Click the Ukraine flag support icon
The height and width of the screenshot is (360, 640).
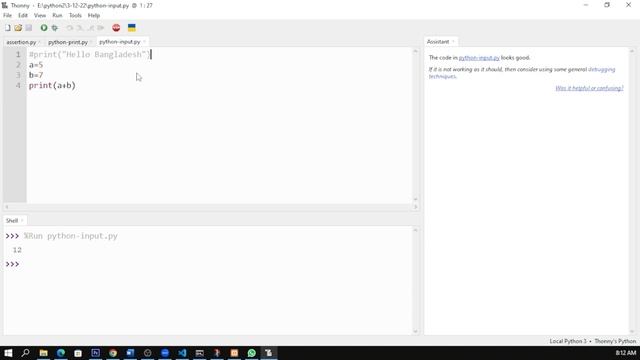point(131,28)
